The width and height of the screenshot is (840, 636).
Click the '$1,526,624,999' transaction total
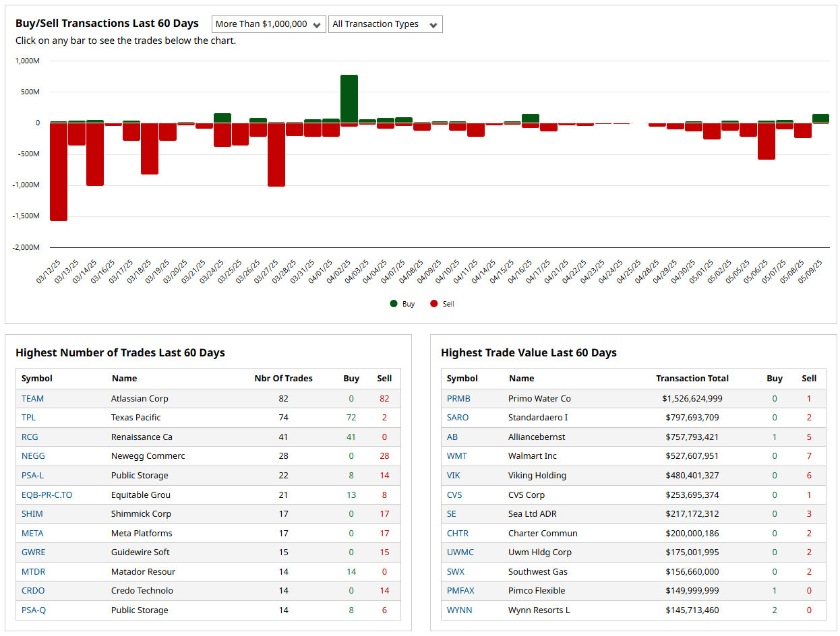(692, 398)
